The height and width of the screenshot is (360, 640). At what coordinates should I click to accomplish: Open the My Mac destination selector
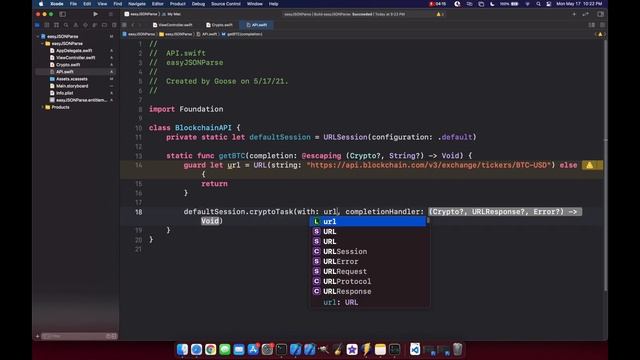tap(172, 14)
